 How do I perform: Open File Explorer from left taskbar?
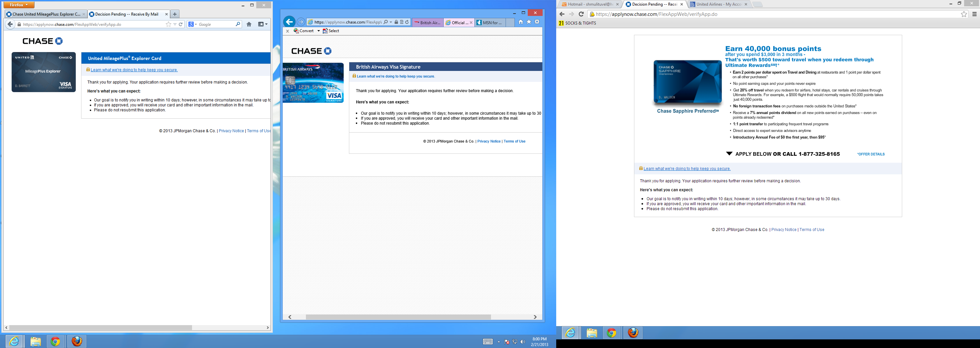coord(35,341)
